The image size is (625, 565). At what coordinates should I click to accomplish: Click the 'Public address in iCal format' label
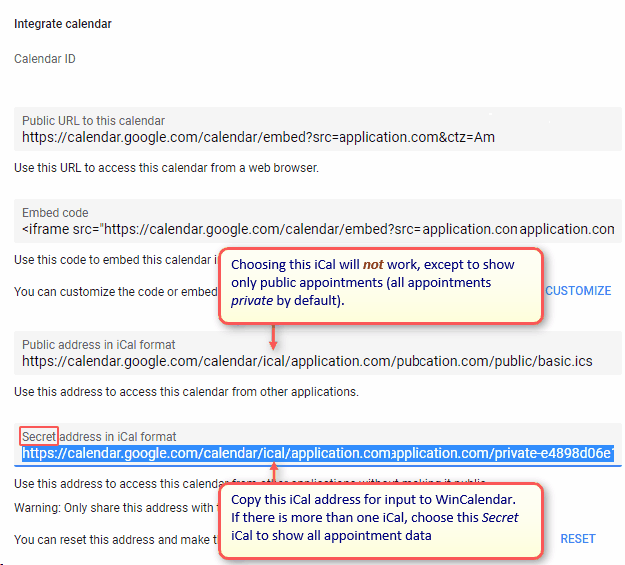[99, 345]
